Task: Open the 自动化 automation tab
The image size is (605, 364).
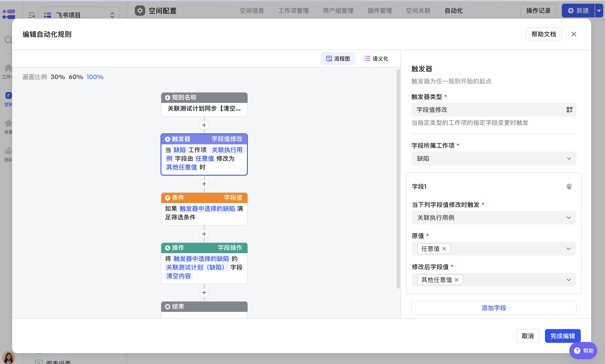Action: (x=454, y=11)
